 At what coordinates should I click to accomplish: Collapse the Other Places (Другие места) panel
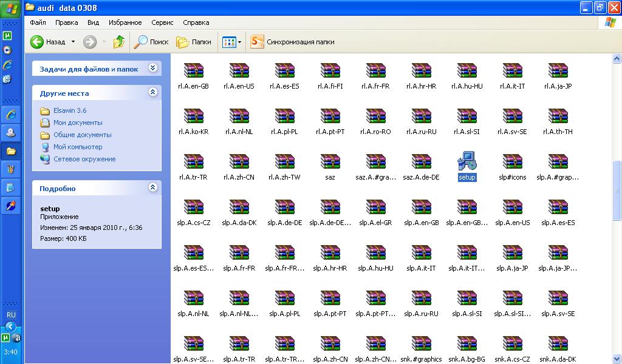pos(152,93)
